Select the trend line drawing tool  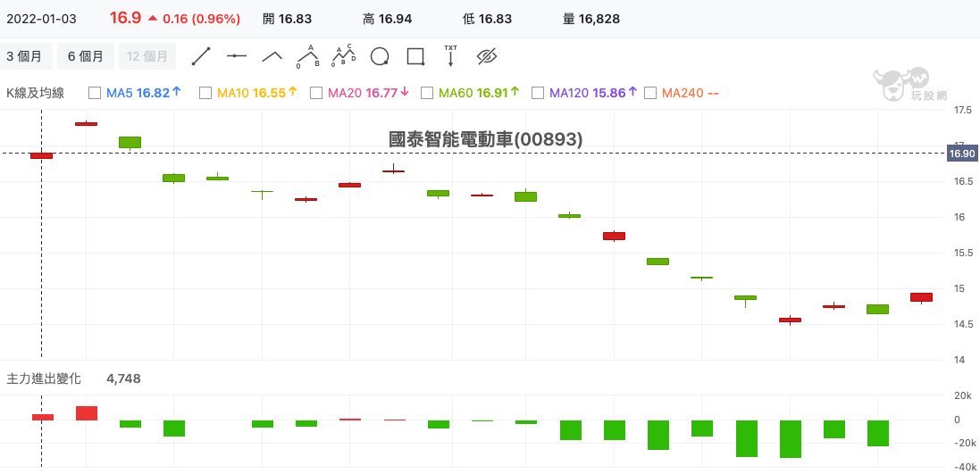201,56
